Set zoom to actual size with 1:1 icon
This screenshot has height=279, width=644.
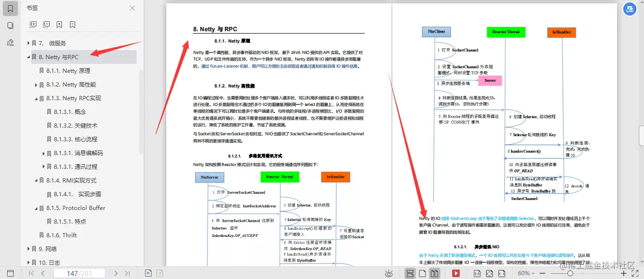477,273
